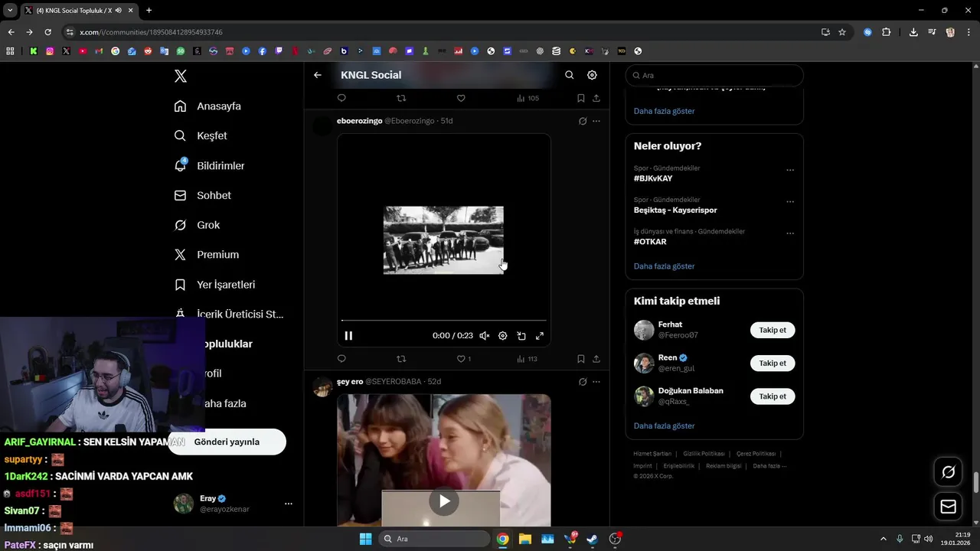Open video settings gear
This screenshot has height=551, width=980.
coord(503,336)
